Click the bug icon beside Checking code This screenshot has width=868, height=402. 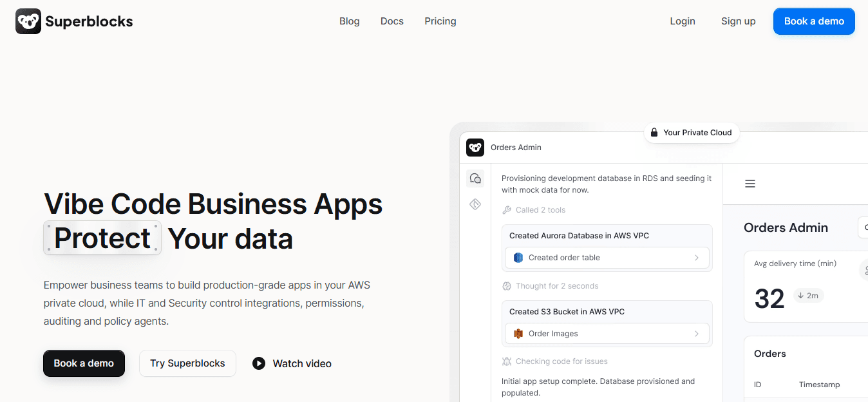(507, 361)
